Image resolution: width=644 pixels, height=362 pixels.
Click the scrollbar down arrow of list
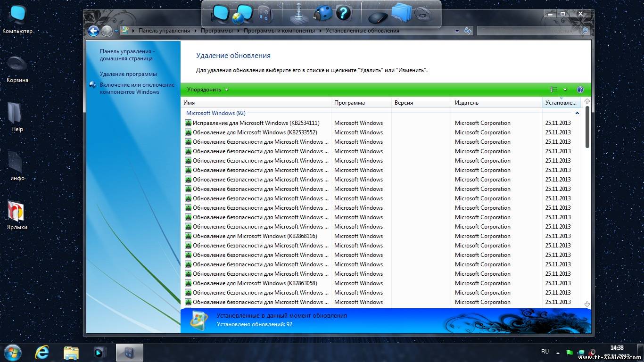pyautogui.click(x=587, y=304)
